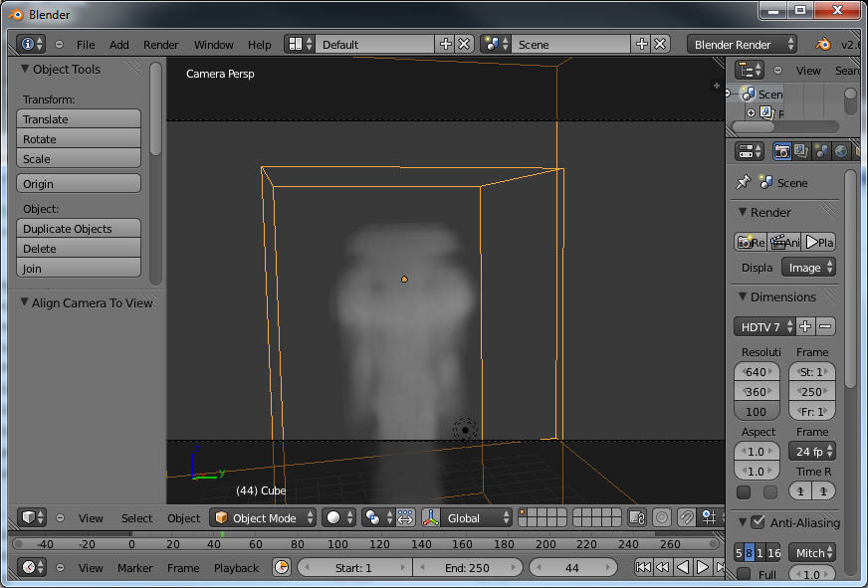Open the Render menu
Image resolution: width=868 pixels, height=588 pixels.
[x=160, y=44]
